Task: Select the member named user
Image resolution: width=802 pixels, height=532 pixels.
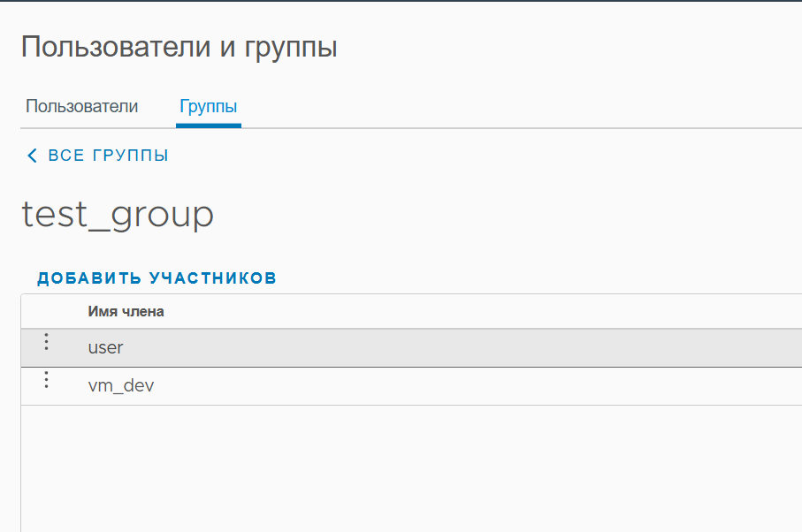Action: [x=105, y=347]
